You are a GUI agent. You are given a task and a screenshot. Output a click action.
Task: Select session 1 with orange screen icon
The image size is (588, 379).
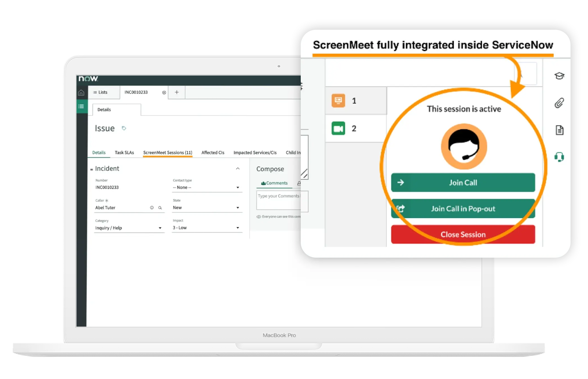356,101
